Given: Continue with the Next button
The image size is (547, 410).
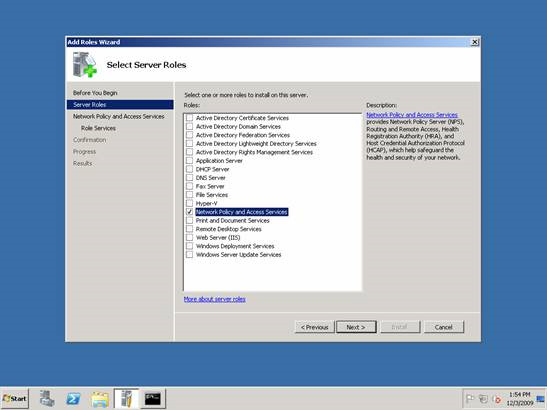Looking at the screenshot, I should pos(356,327).
